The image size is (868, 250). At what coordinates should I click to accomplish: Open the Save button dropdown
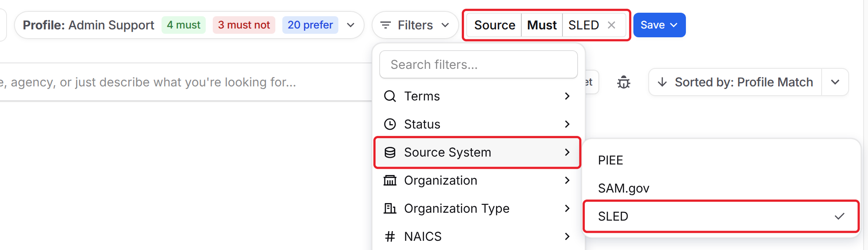(x=659, y=25)
